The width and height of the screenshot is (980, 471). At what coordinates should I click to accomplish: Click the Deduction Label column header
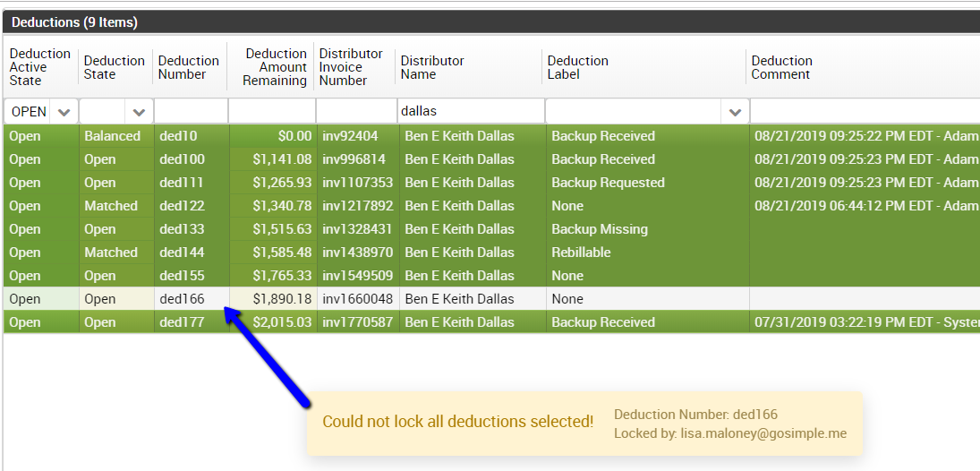pyautogui.click(x=577, y=67)
